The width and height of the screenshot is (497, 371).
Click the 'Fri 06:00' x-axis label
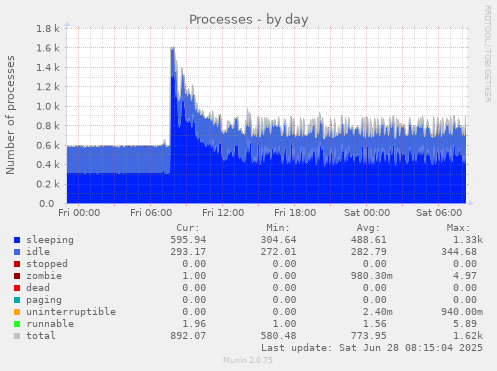pos(151,213)
